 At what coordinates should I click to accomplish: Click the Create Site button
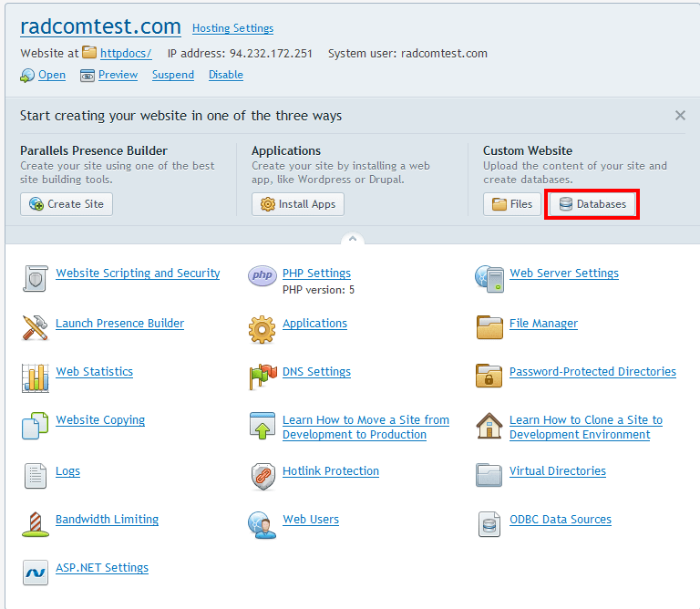point(67,204)
